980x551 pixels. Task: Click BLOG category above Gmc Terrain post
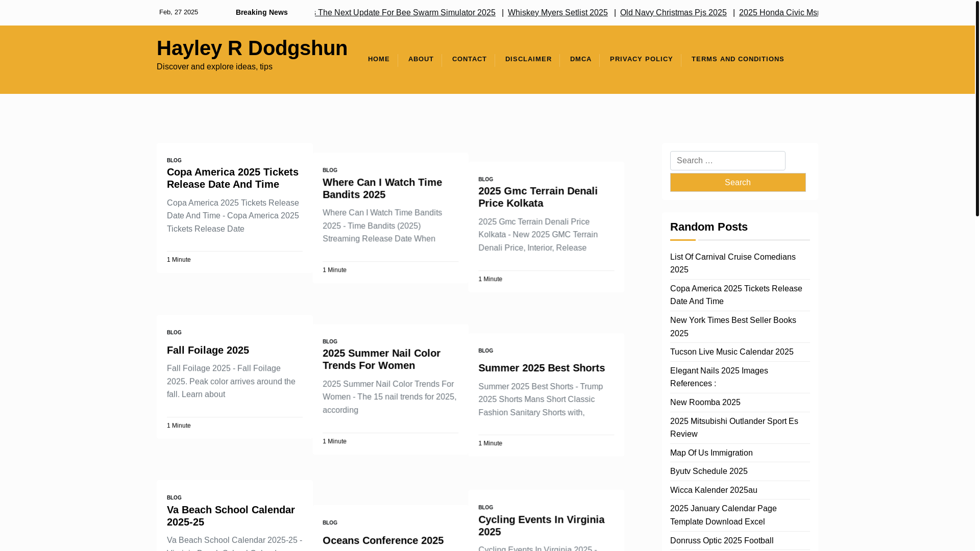tap(485, 180)
